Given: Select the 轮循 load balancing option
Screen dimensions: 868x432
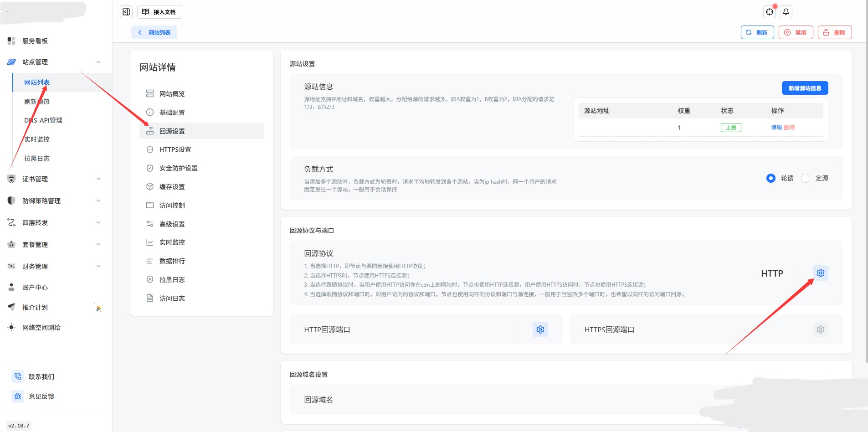Looking at the screenshot, I should [x=770, y=178].
